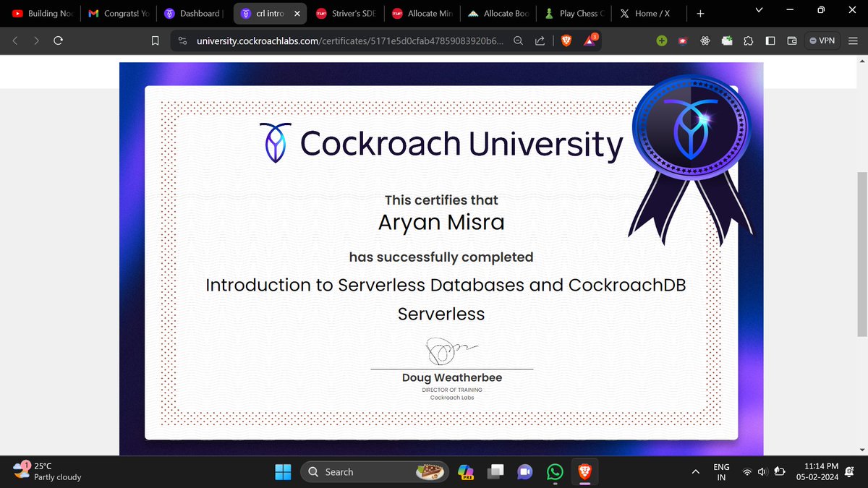This screenshot has height=488, width=868.
Task: Open the browser sidebar panel icon
Action: pos(770,40)
